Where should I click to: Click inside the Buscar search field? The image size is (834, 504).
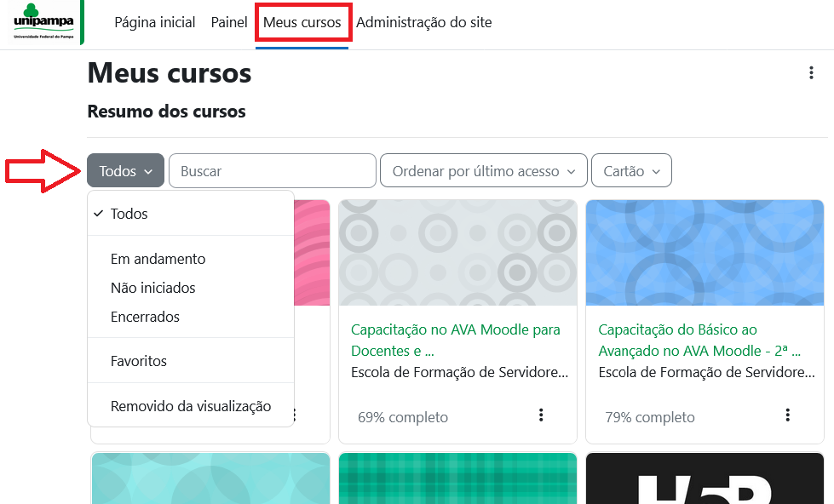point(272,170)
